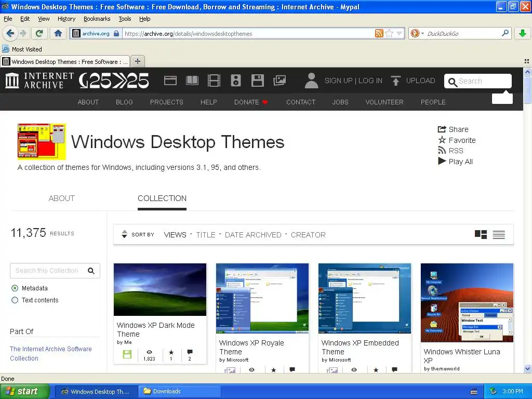
Task: Open Internet Archive Audio speaker icon
Action: point(236,81)
